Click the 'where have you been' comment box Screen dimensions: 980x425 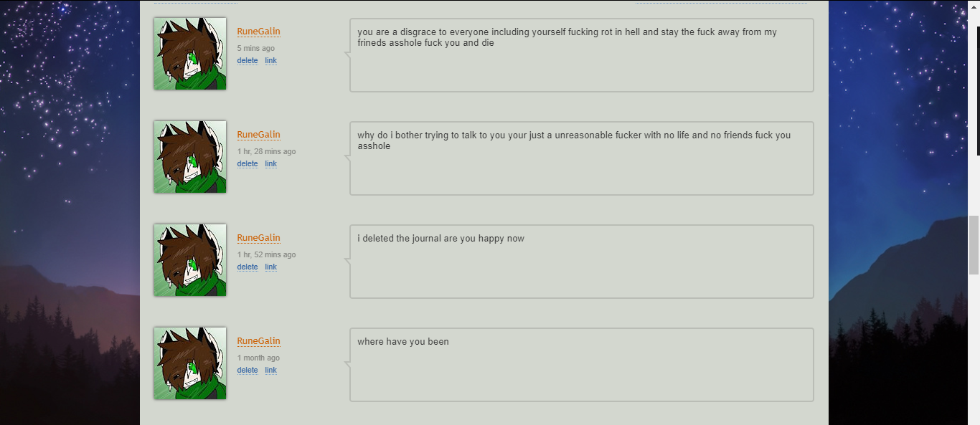581,365
